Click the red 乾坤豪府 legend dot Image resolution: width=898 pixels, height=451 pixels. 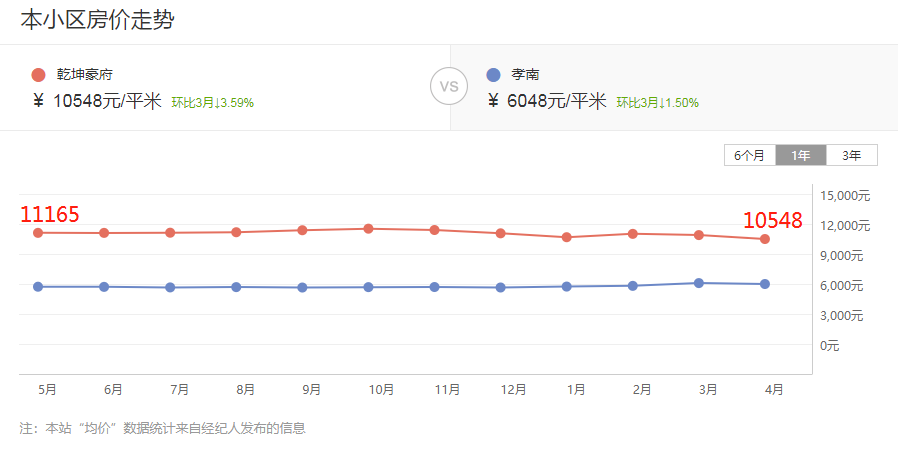click(39, 74)
